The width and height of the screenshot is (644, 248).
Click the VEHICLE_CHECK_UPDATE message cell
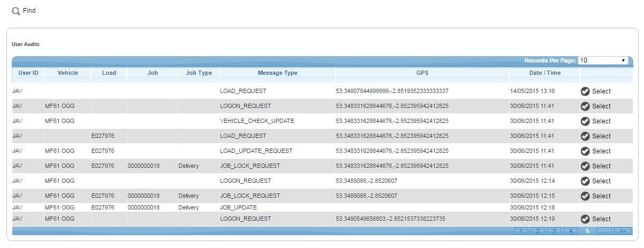point(257,121)
